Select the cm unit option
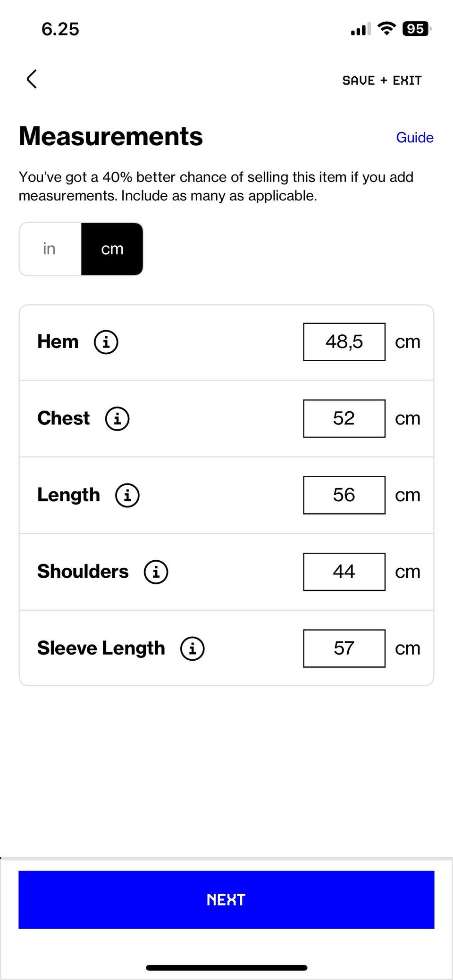 [112, 249]
